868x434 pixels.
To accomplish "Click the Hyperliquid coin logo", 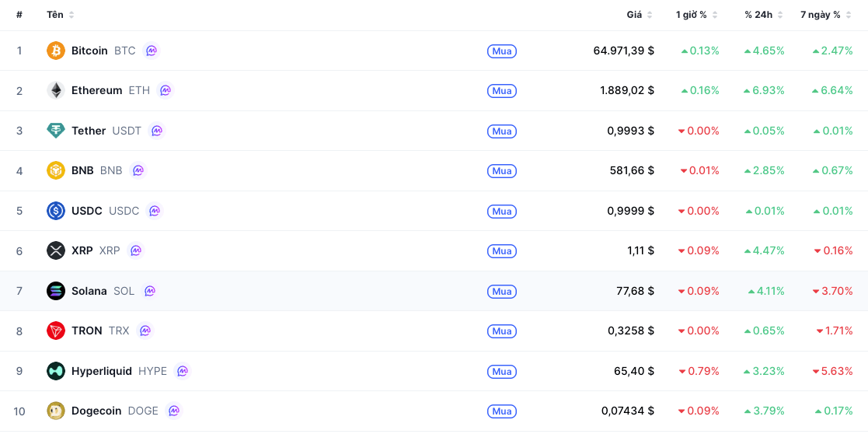I will 56,371.
